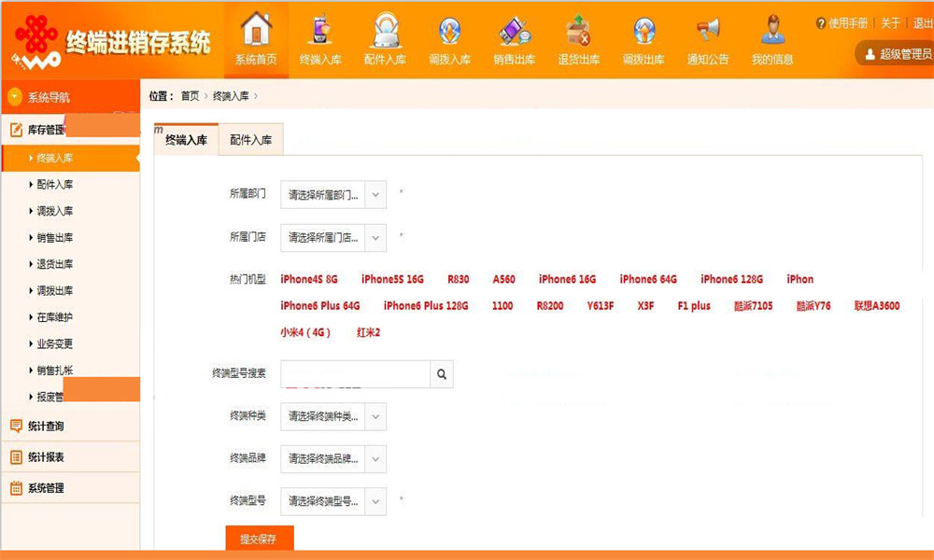Click the 退出 logout link
This screenshot has height=560, width=934.
[922, 23]
